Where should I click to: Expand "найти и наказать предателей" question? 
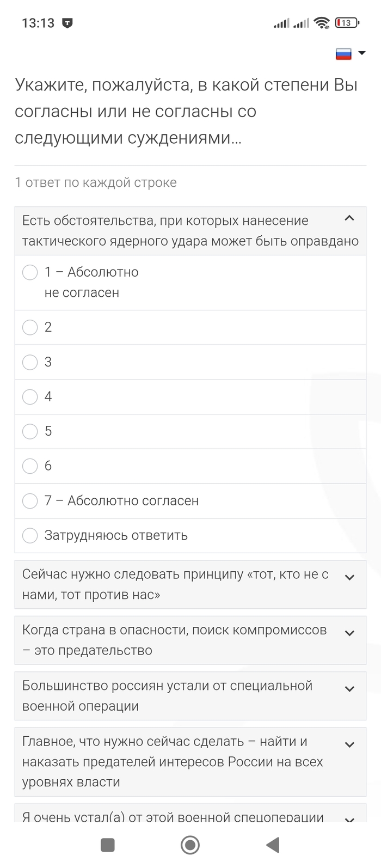tap(350, 744)
